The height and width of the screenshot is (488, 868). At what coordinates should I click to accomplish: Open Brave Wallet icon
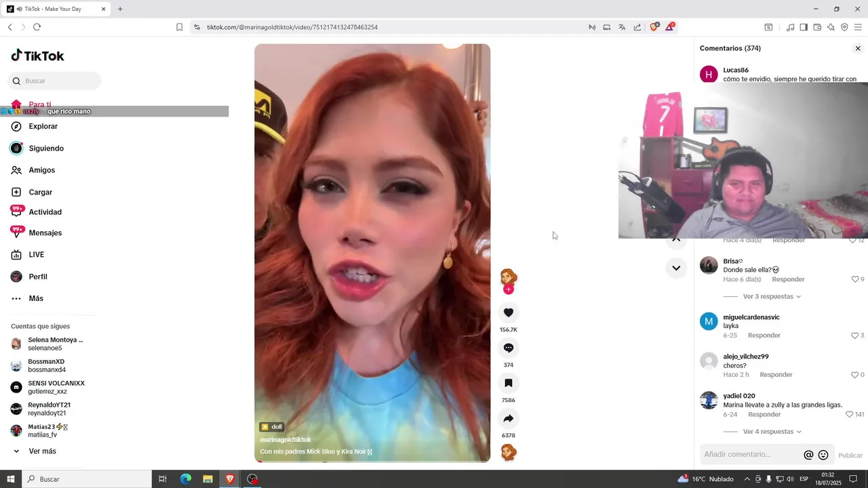pyautogui.click(x=817, y=27)
